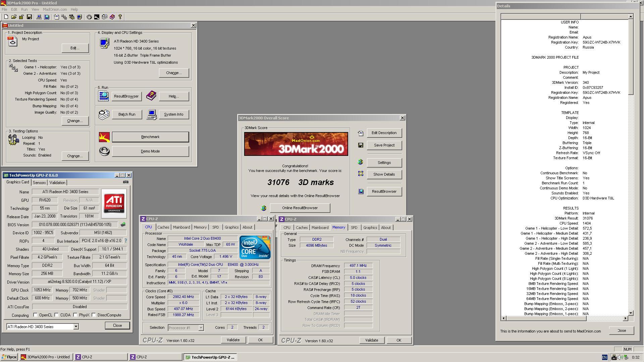Viewport: 644px width, 362px height.
Task: Click the BIOS save icon in GPU-Z
Action: (x=123, y=225)
